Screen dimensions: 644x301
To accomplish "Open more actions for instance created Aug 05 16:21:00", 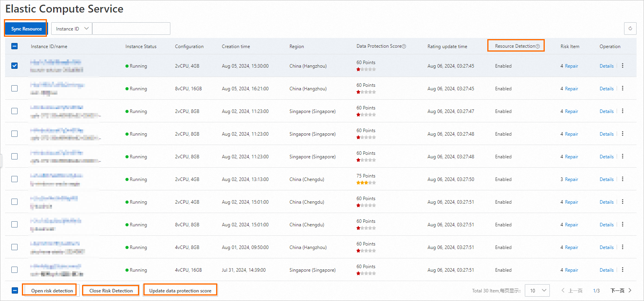I will [x=623, y=88].
